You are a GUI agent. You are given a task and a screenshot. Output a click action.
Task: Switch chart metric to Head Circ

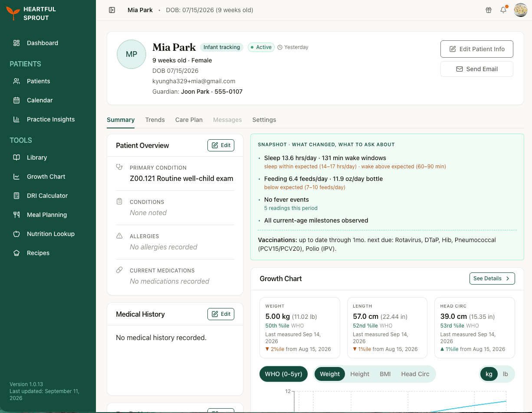415,374
